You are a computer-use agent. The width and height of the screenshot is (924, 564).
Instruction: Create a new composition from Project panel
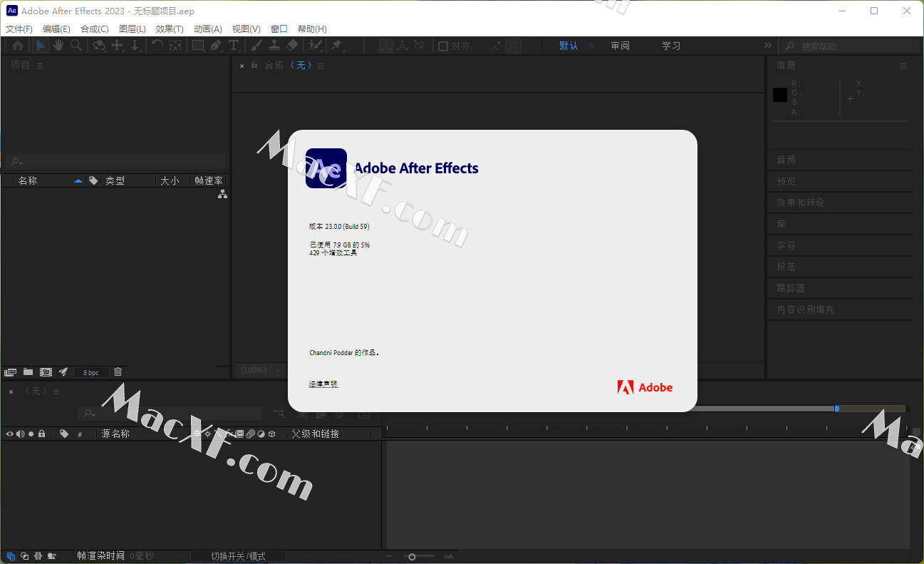pos(46,372)
